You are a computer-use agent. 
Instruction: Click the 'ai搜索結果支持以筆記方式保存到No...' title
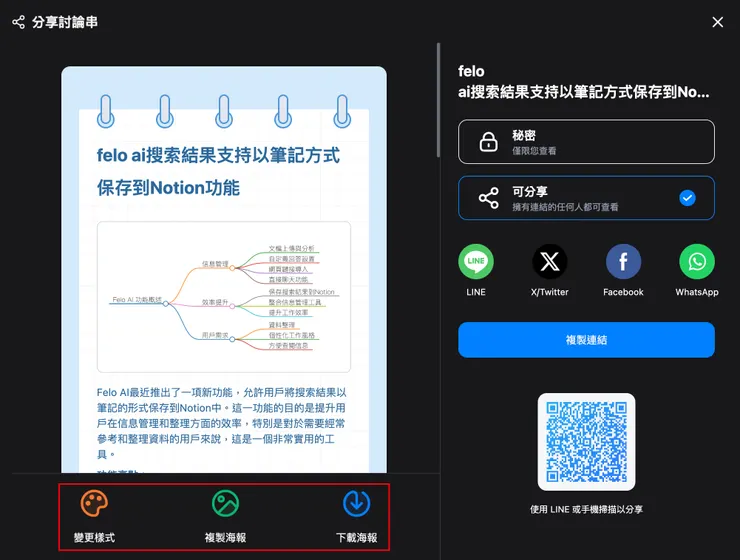(583, 92)
